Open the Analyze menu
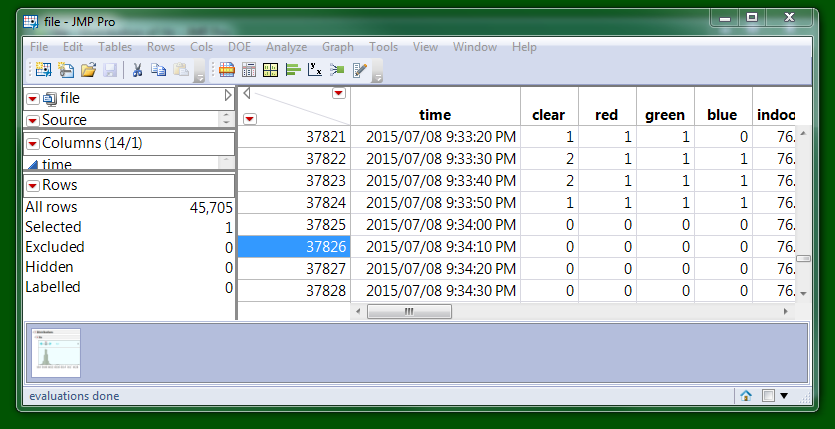Image resolution: width=835 pixels, height=429 pixels. click(x=286, y=47)
